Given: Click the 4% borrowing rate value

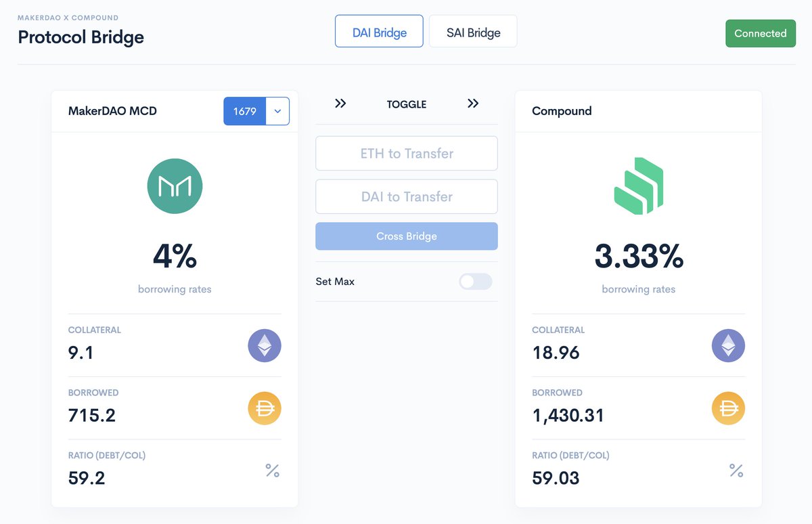Looking at the screenshot, I should pyautogui.click(x=175, y=256).
